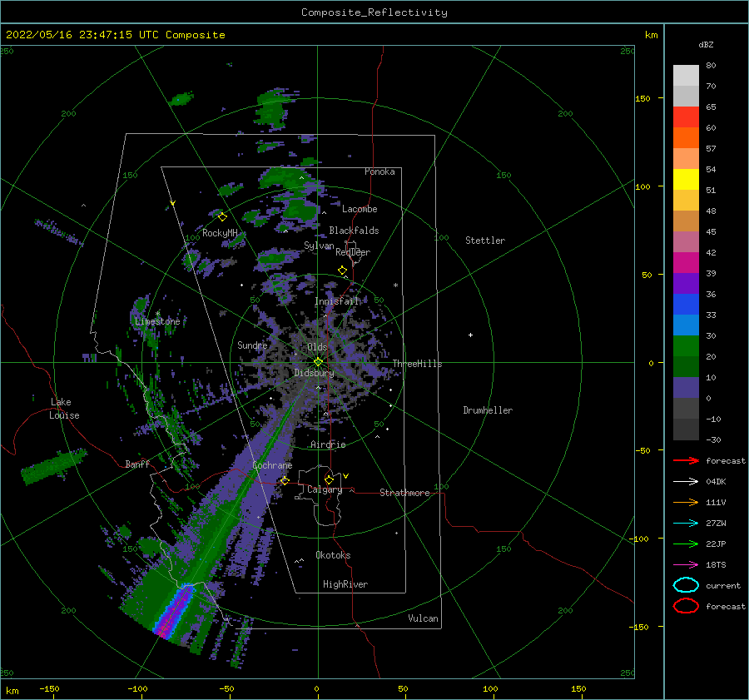Click the red 'forecast' ellipse legend icon
This screenshot has width=749, height=700.
coord(686,606)
